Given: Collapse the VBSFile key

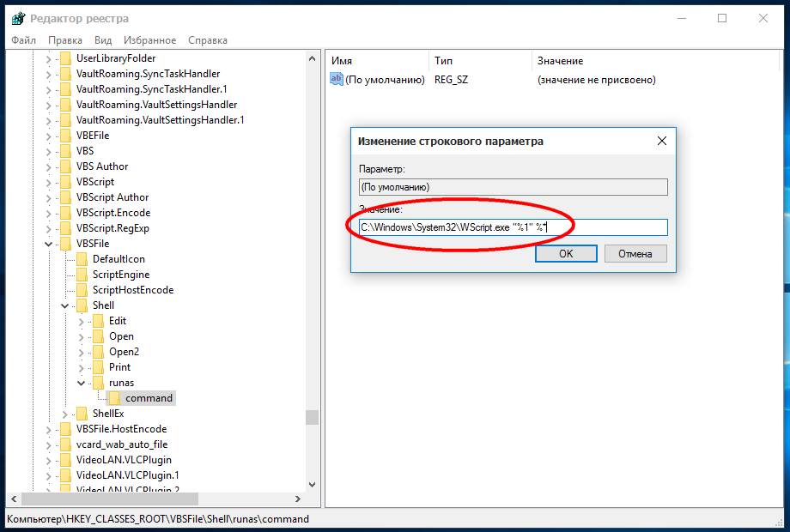Looking at the screenshot, I should 48,244.
